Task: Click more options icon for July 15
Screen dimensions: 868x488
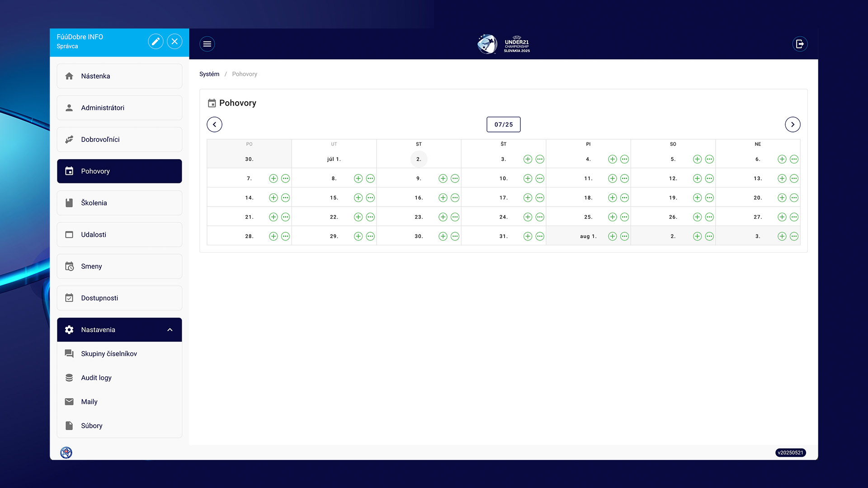Action: coord(370,198)
